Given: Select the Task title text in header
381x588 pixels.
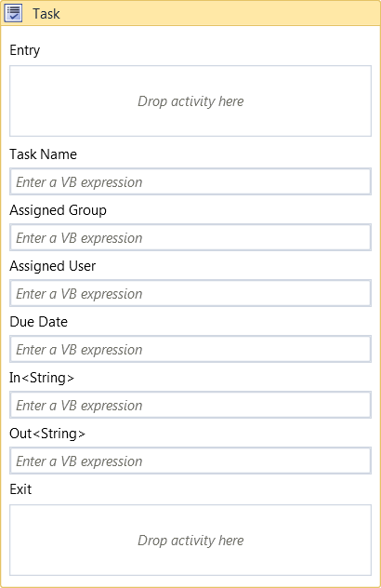Looking at the screenshot, I should coord(46,14).
